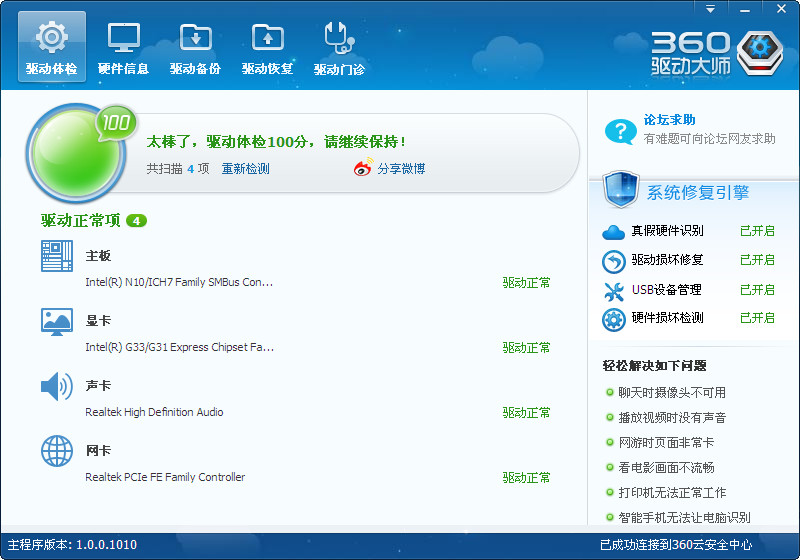The height and width of the screenshot is (560, 800).
Task: Open 智能手机无法让电脑识别 problem link
Action: coord(684,518)
